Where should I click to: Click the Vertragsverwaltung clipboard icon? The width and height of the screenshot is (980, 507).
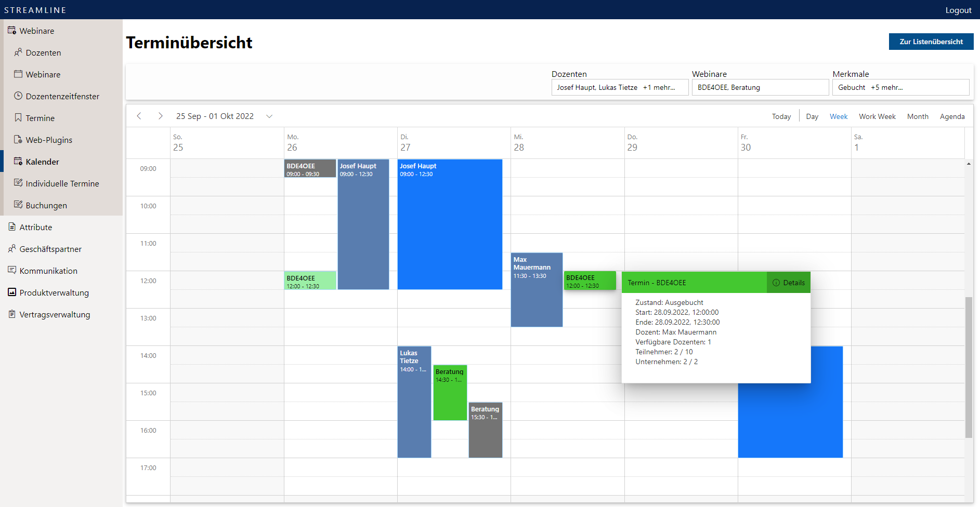[12, 314]
